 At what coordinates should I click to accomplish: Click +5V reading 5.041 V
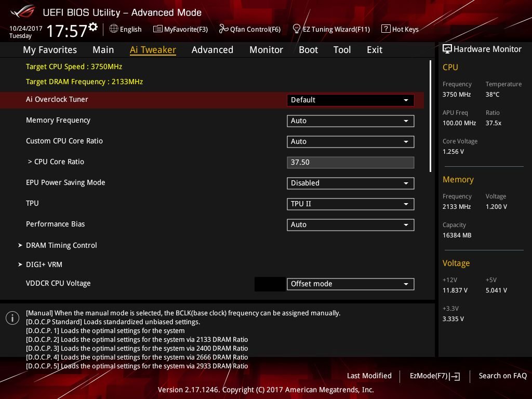click(x=496, y=290)
